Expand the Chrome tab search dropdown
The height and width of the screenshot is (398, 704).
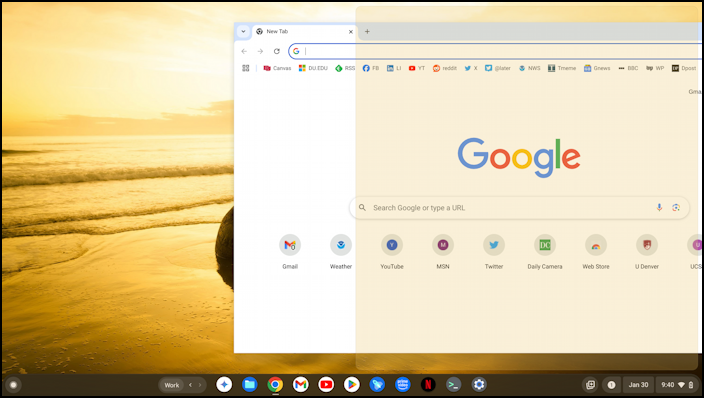click(243, 31)
